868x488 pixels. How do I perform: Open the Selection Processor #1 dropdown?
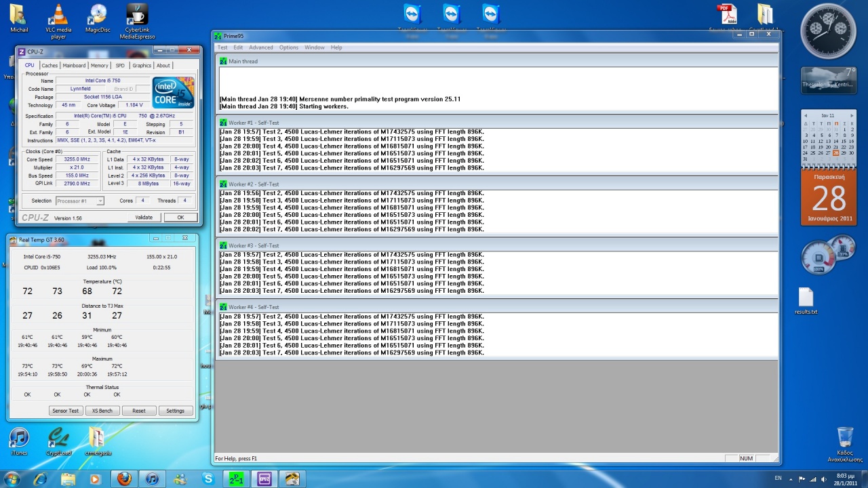point(80,201)
